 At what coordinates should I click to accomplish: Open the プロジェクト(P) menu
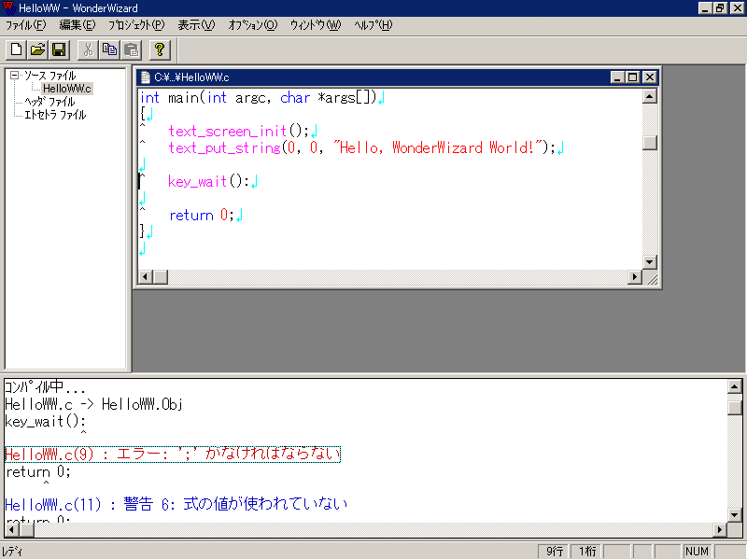pyautogui.click(x=136, y=25)
